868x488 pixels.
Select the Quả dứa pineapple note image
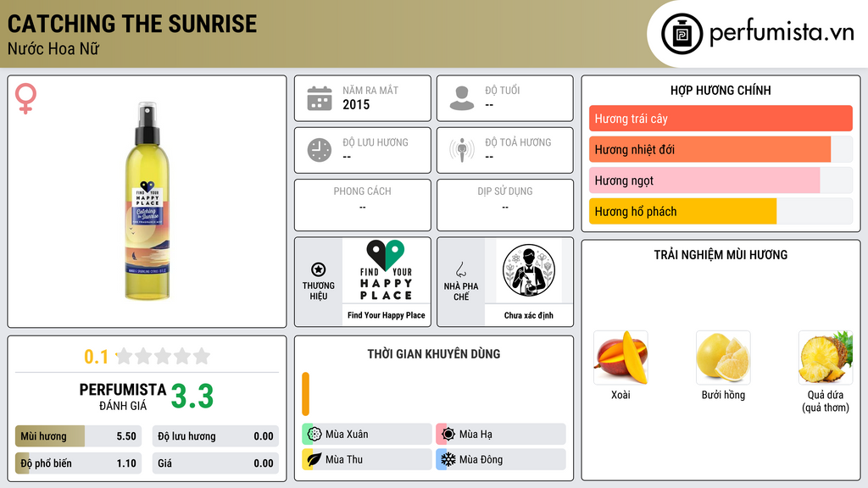[826, 358]
